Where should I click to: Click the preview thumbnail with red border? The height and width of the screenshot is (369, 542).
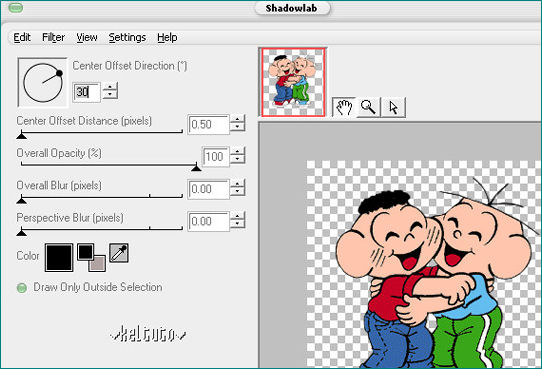[293, 82]
